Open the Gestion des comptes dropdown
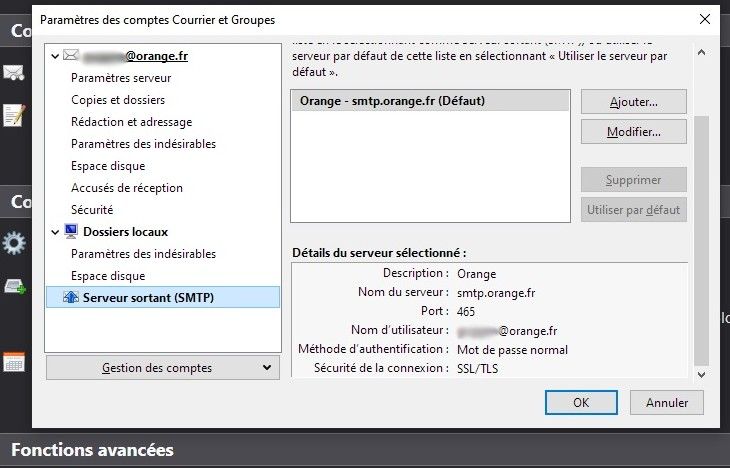Viewport: 730px width, 468px height. point(162,368)
